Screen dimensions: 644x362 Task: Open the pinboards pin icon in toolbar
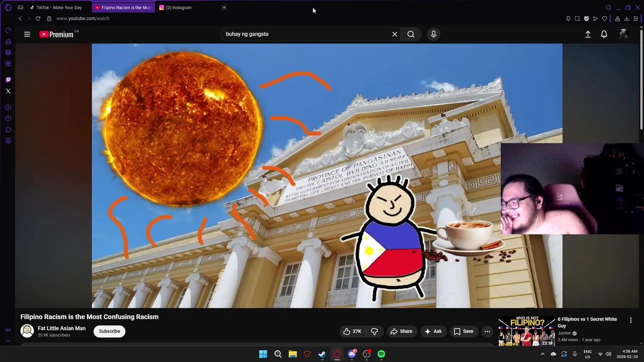point(568,19)
